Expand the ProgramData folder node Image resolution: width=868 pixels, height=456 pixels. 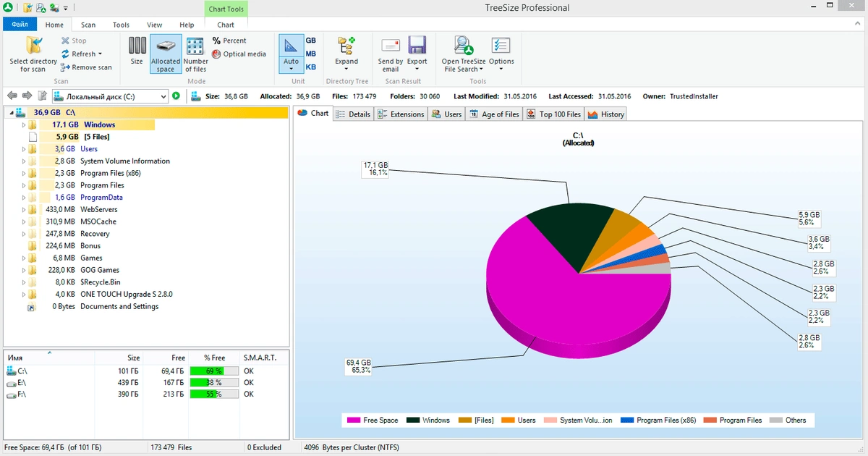coord(23,198)
